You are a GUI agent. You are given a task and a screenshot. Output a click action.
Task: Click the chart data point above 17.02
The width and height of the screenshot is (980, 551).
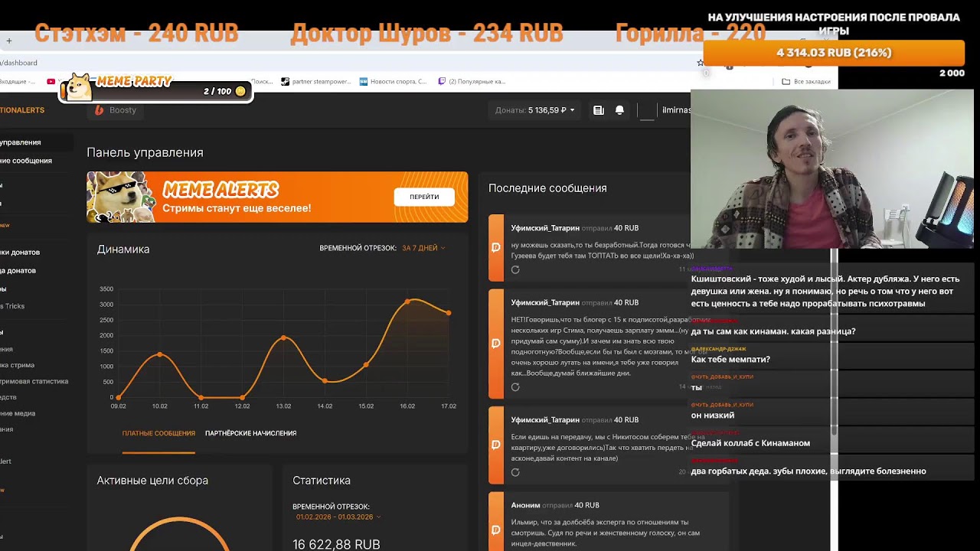(449, 313)
